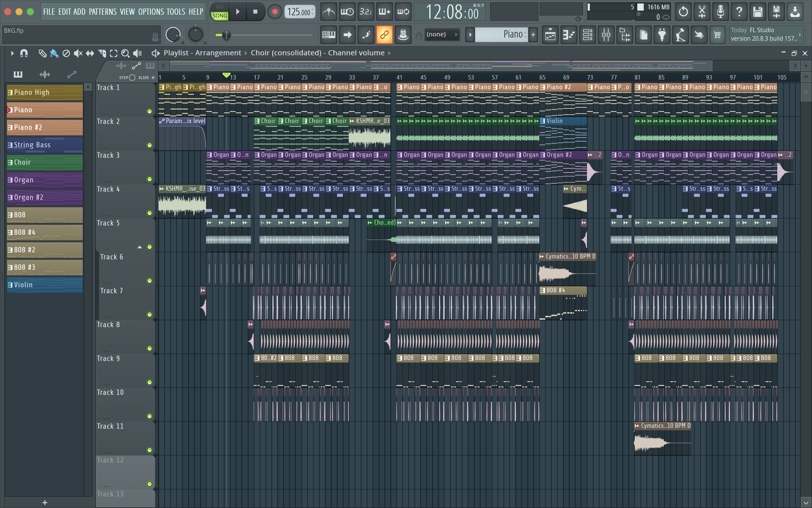Viewport: 812px width, 508px height.
Task: Open the EDIT menu
Action: coord(64,12)
